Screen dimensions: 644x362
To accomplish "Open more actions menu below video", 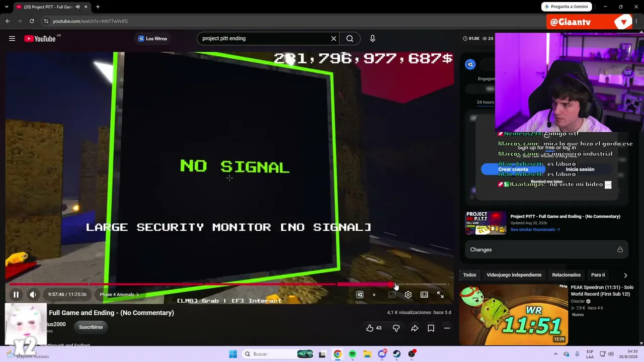I will pyautogui.click(x=447, y=328).
